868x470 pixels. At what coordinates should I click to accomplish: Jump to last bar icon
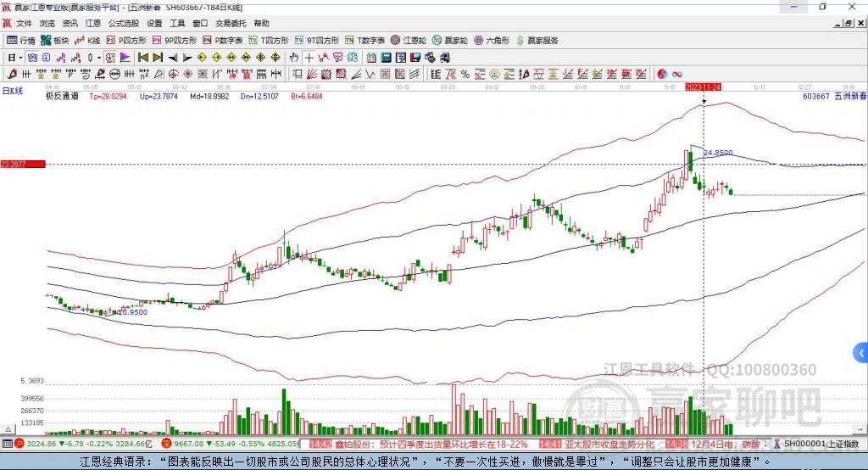point(158,58)
